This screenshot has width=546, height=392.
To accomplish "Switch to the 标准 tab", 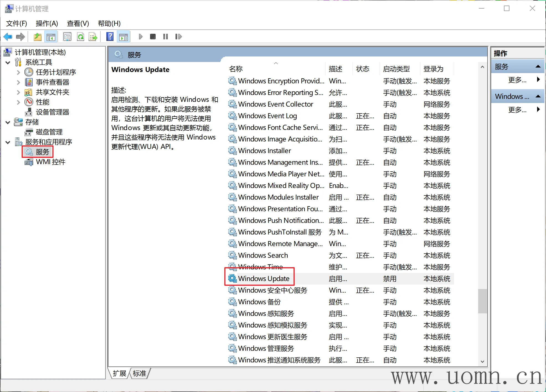I will 140,373.
